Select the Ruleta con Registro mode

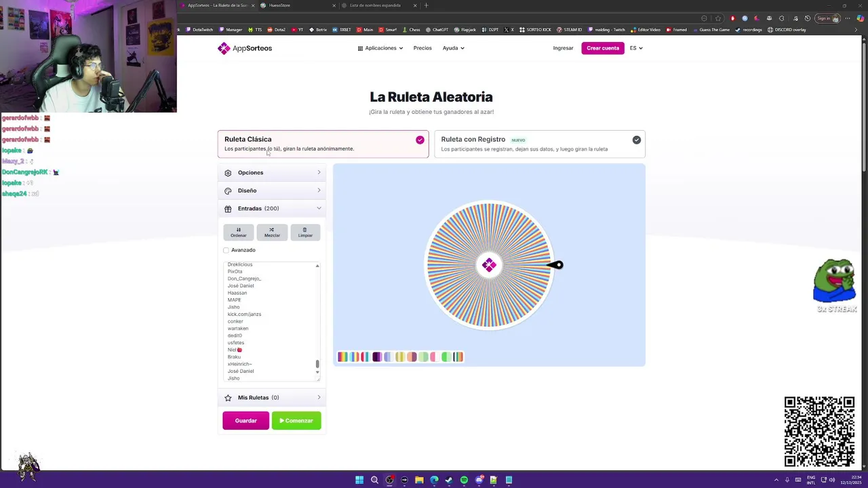click(x=540, y=144)
